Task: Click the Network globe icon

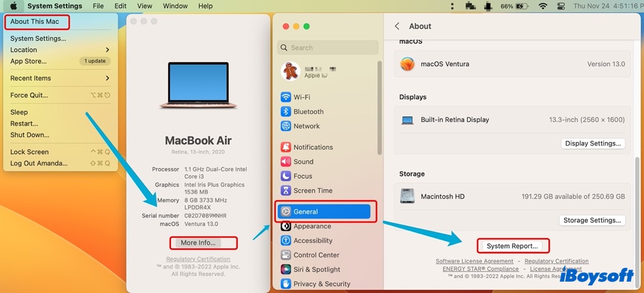Action: pos(286,126)
